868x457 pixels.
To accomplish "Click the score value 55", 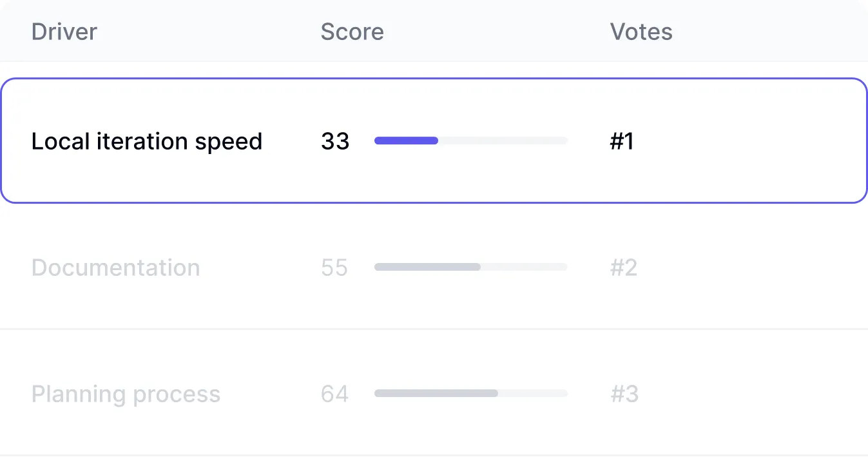I will coord(334,267).
